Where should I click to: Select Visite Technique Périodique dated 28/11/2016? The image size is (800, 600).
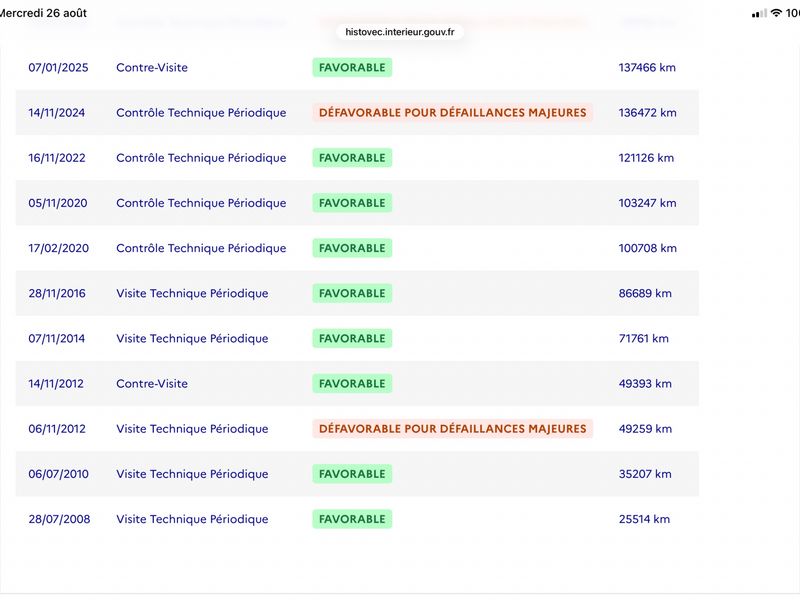click(192, 293)
